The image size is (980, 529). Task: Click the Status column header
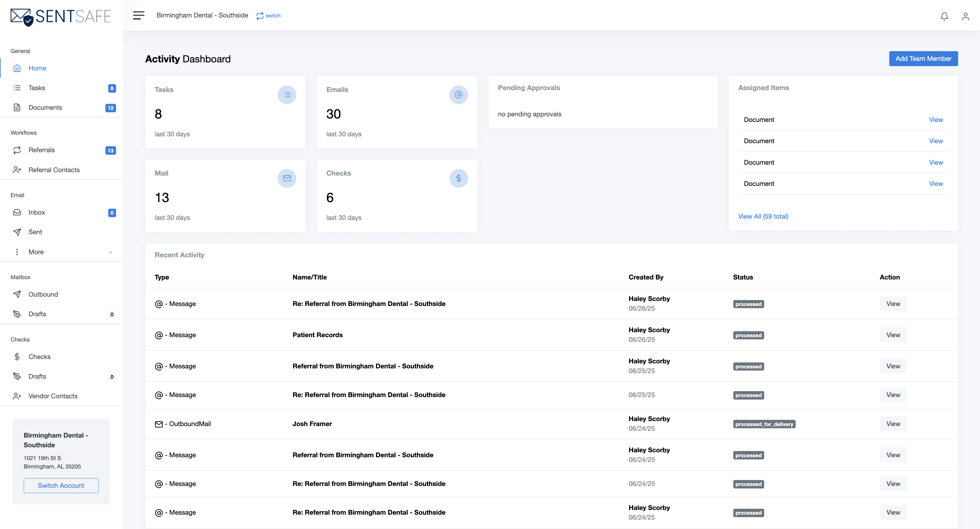click(x=743, y=277)
